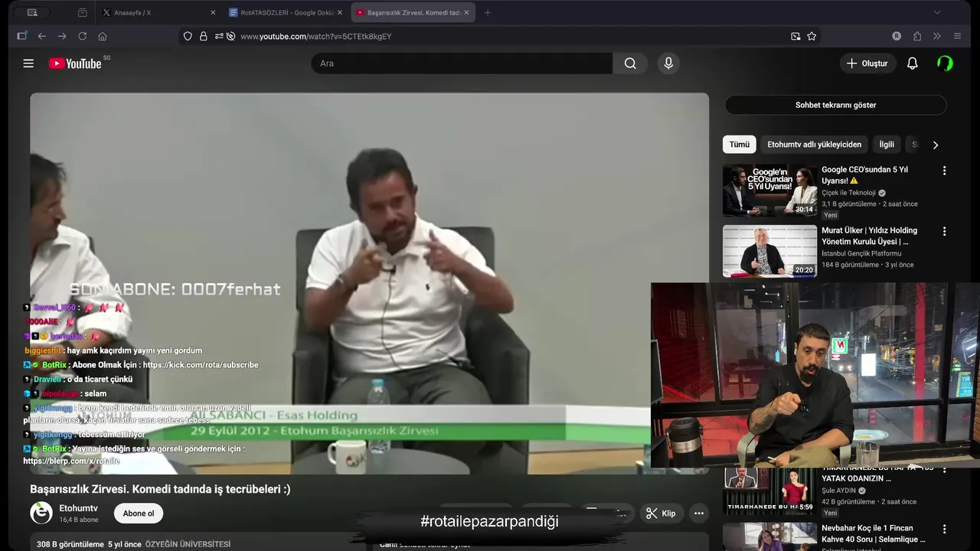Open the account avatar menu
980x551 pixels.
tap(945, 64)
